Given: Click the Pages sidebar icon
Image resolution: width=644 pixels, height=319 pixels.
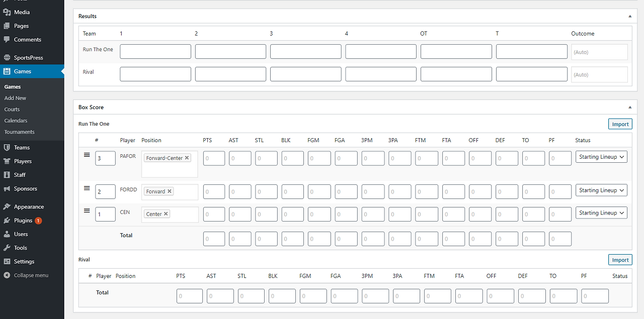Looking at the screenshot, I should pyautogui.click(x=7, y=26).
